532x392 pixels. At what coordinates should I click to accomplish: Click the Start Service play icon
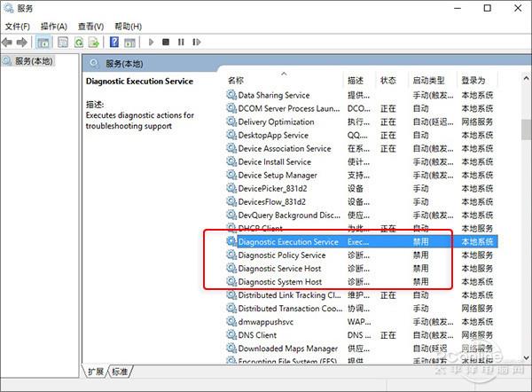pyautogui.click(x=152, y=42)
